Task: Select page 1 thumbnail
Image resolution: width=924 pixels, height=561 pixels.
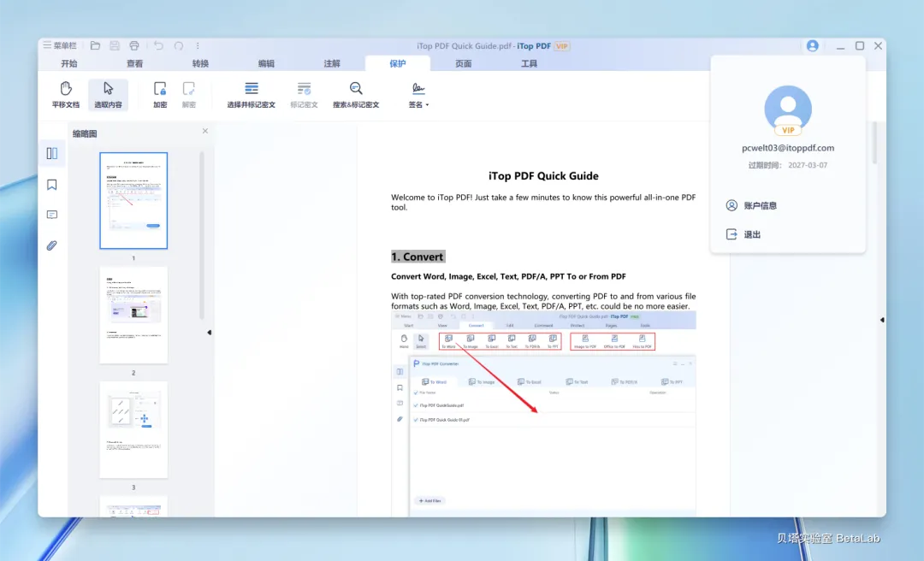Action: coord(133,200)
